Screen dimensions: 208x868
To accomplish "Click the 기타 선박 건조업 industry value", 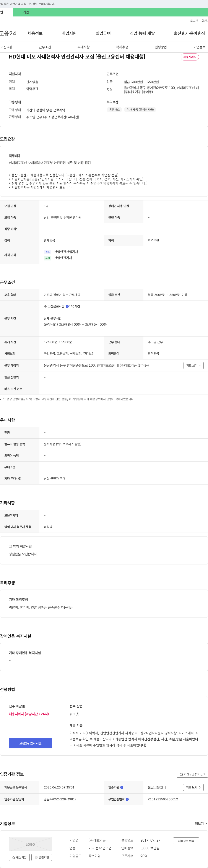I will pos(100,848).
